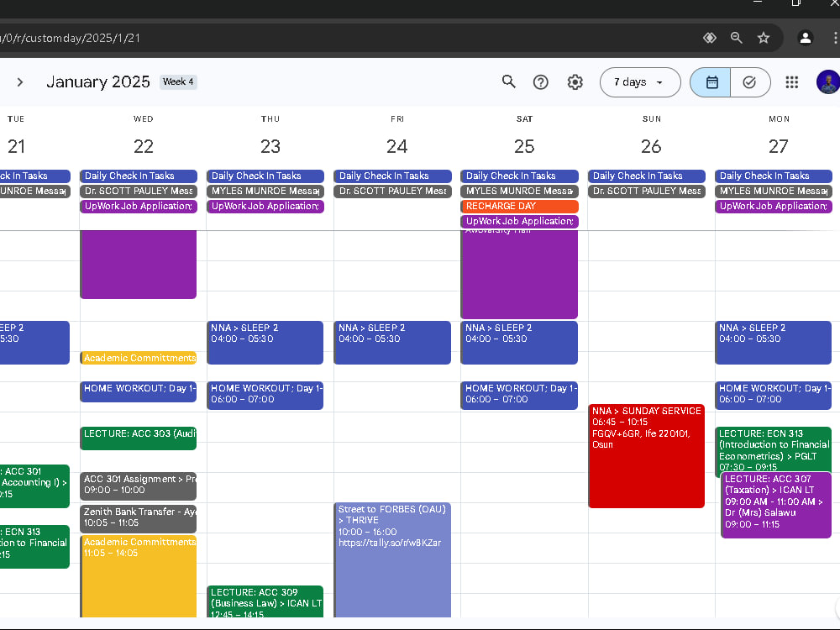
Task: Open day Sunday 26
Action: [651, 145]
